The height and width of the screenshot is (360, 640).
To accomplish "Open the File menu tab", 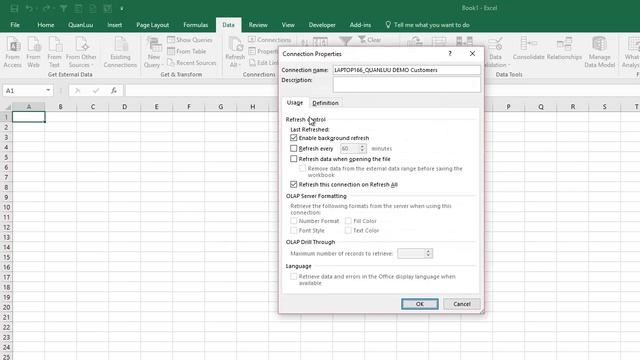I will click(x=15, y=25).
